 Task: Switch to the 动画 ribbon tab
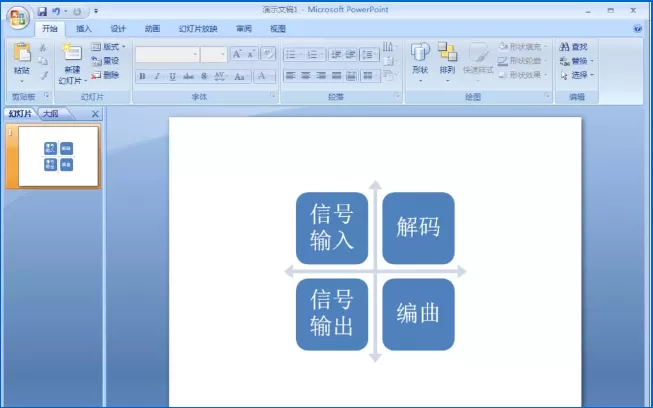152,29
